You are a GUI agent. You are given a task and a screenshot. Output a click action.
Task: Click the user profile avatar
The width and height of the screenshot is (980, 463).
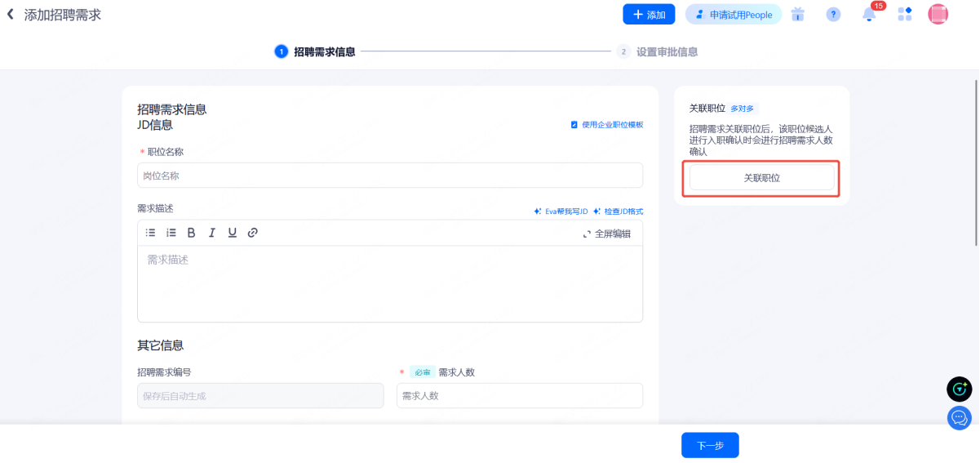[x=938, y=15]
